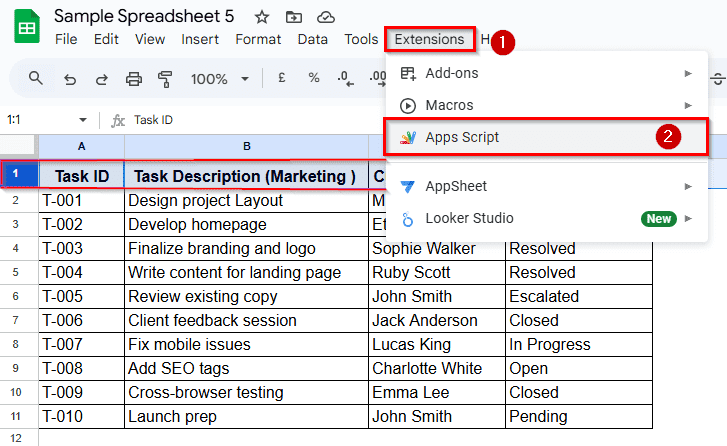Viewport: 727px width, 446px height.
Task: Click the Google Sheets home logo
Action: (26, 27)
